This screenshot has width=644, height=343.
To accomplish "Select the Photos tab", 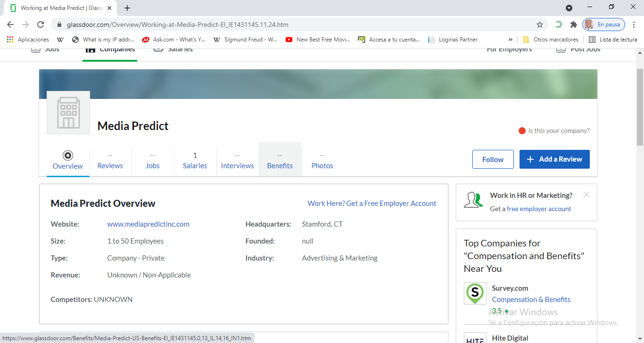I will coord(322,161).
